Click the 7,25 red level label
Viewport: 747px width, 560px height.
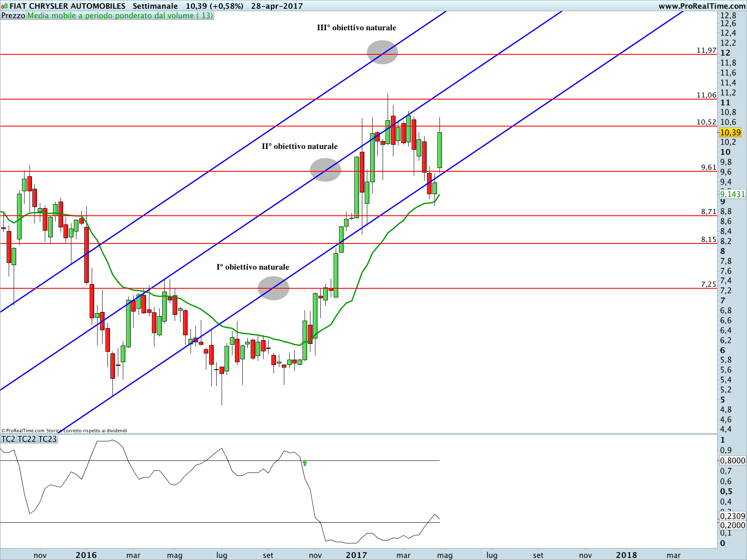pos(709,285)
